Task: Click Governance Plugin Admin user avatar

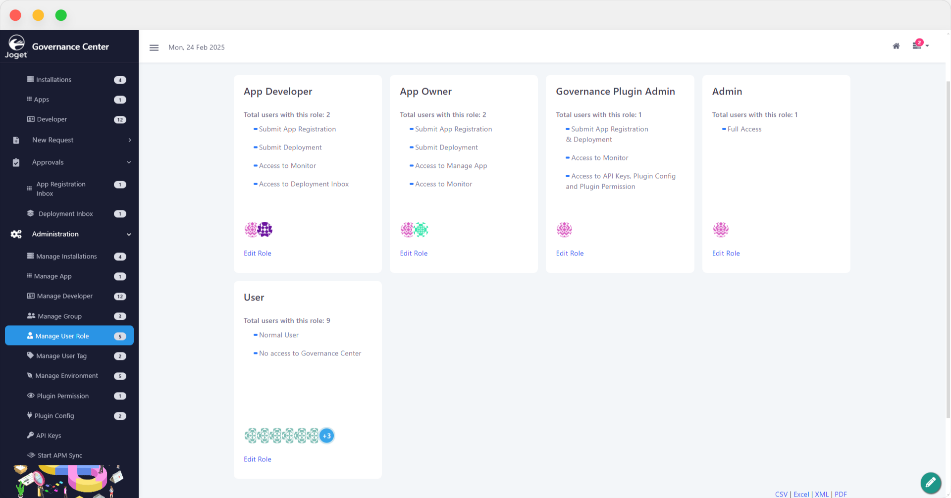Action: (x=564, y=230)
